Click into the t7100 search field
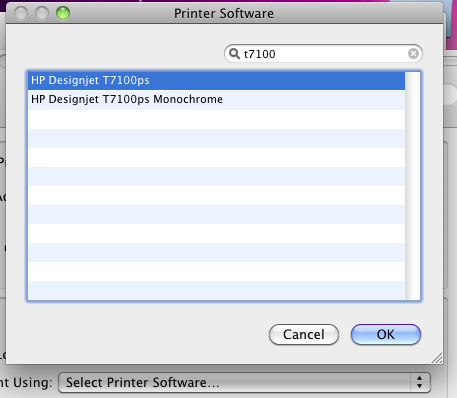The image size is (457, 398). pos(323,53)
